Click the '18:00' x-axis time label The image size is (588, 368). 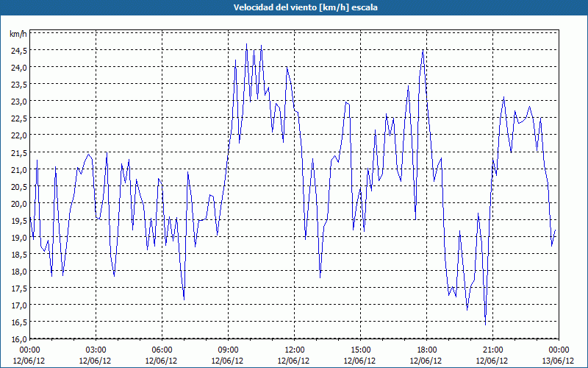[426, 350]
